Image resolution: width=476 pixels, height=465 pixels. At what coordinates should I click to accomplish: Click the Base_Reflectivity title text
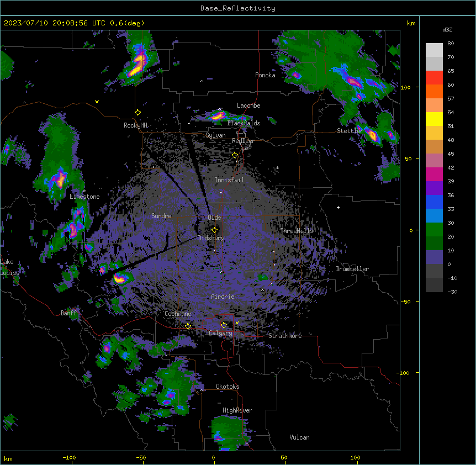click(238, 8)
